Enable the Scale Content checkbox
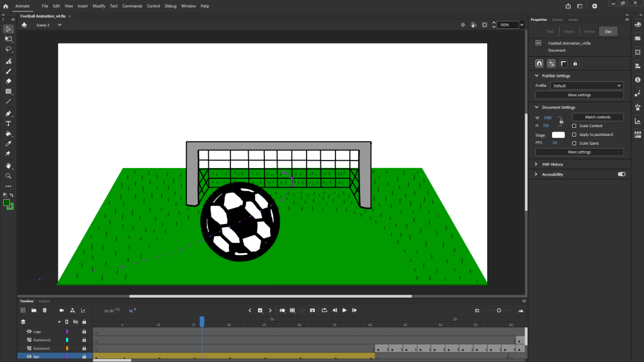This screenshot has width=644, height=362. [574, 126]
